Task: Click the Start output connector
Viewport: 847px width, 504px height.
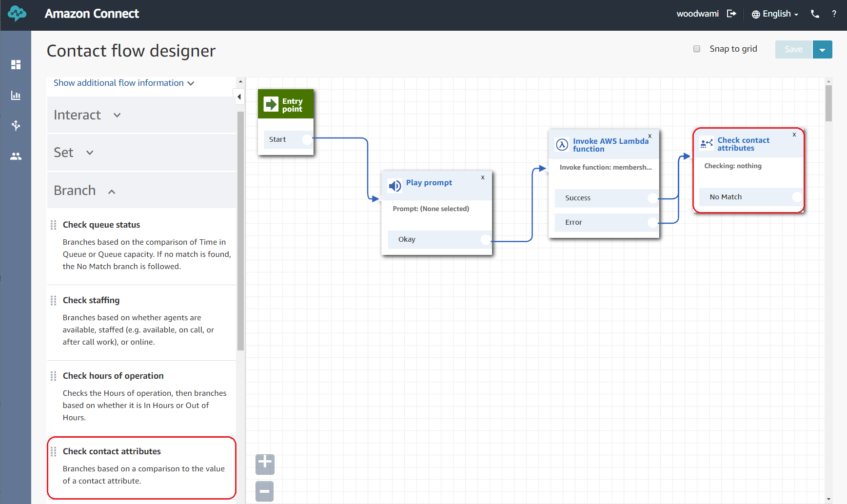Action: tap(307, 139)
